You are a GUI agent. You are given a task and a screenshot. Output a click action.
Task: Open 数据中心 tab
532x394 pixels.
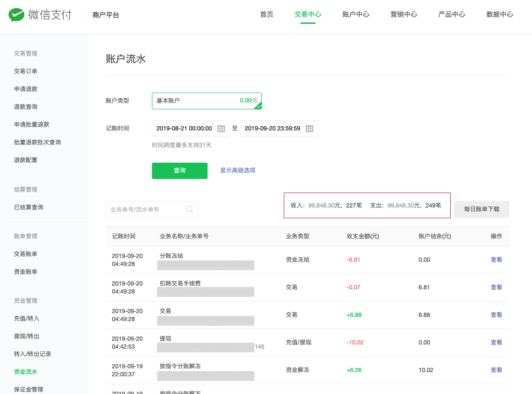pyautogui.click(x=499, y=14)
